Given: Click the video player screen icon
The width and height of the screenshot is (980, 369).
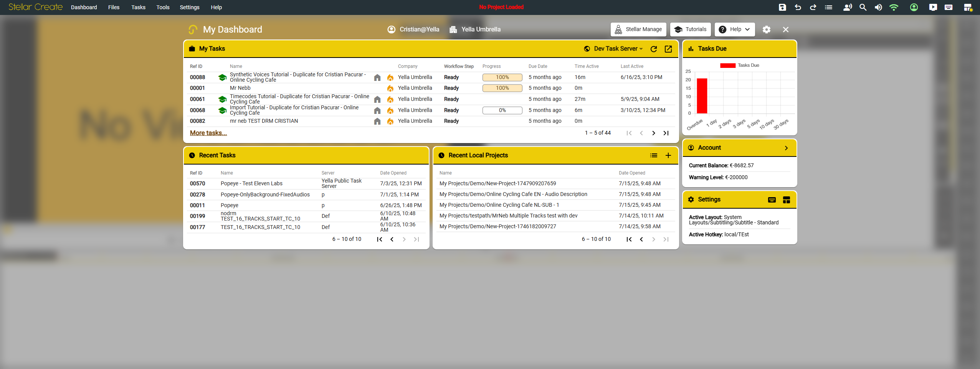Looking at the screenshot, I should click(933, 7).
